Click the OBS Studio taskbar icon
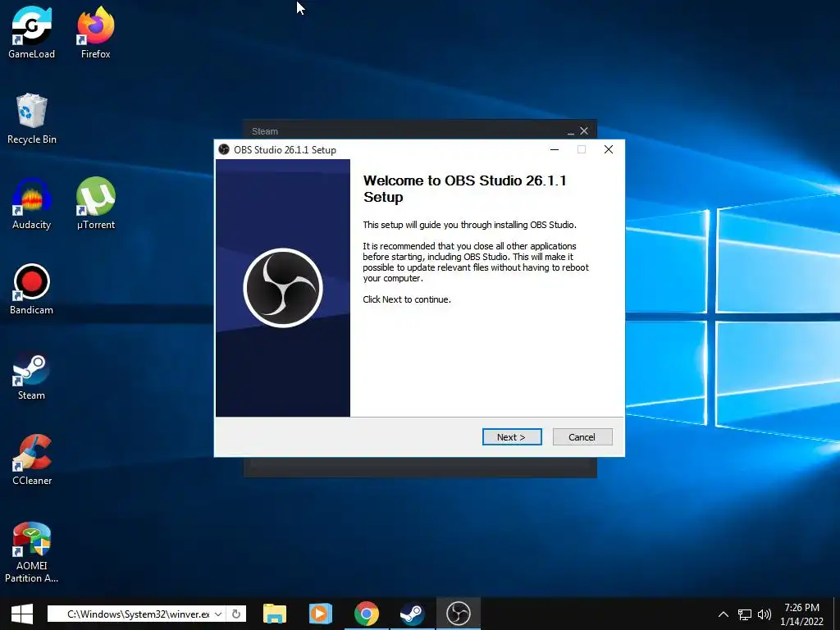Screen dimensions: 840x630 [x=459, y=614]
